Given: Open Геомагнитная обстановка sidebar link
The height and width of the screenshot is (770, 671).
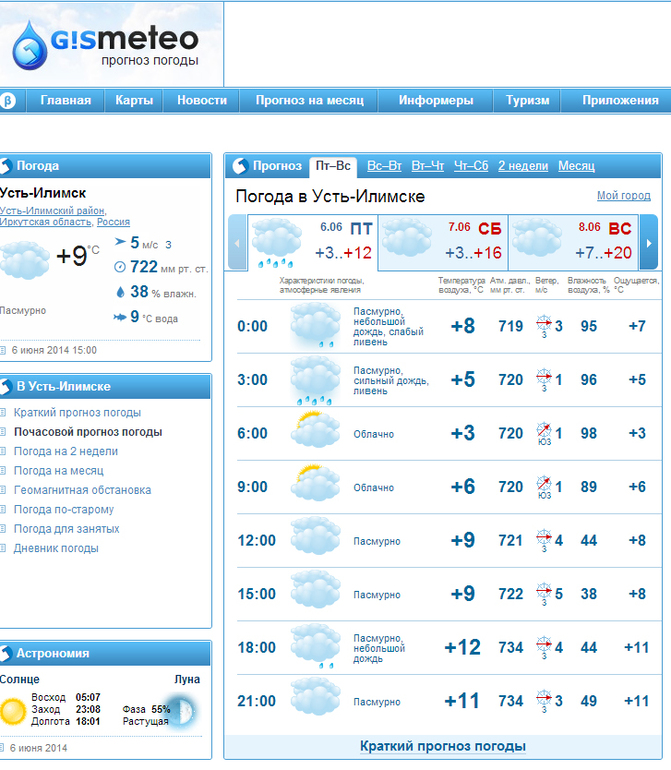Looking at the screenshot, I should click(x=83, y=490).
